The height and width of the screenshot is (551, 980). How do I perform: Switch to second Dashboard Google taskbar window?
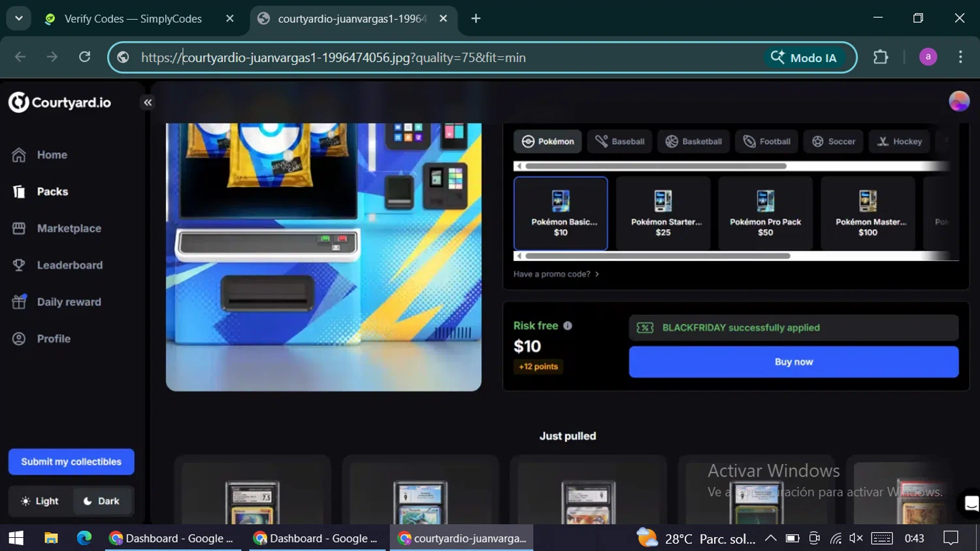click(318, 538)
